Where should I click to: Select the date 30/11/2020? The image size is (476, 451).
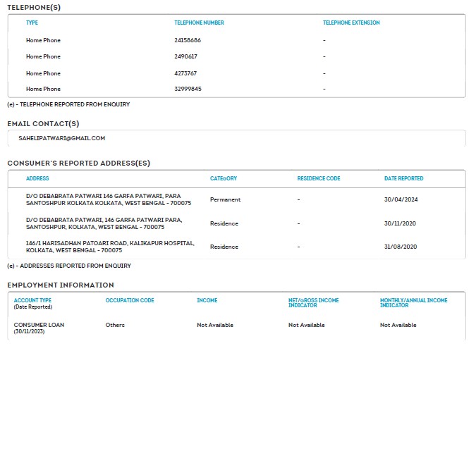click(x=400, y=223)
